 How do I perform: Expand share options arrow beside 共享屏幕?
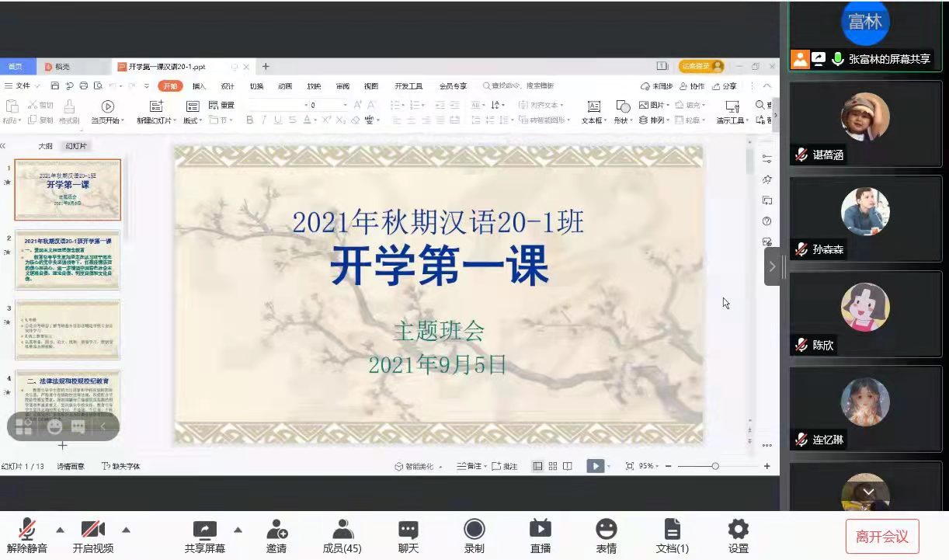pos(238,530)
